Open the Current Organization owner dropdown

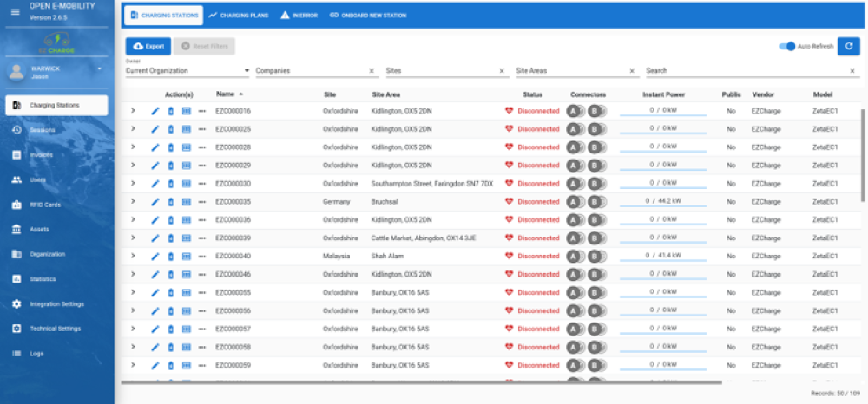click(x=187, y=71)
